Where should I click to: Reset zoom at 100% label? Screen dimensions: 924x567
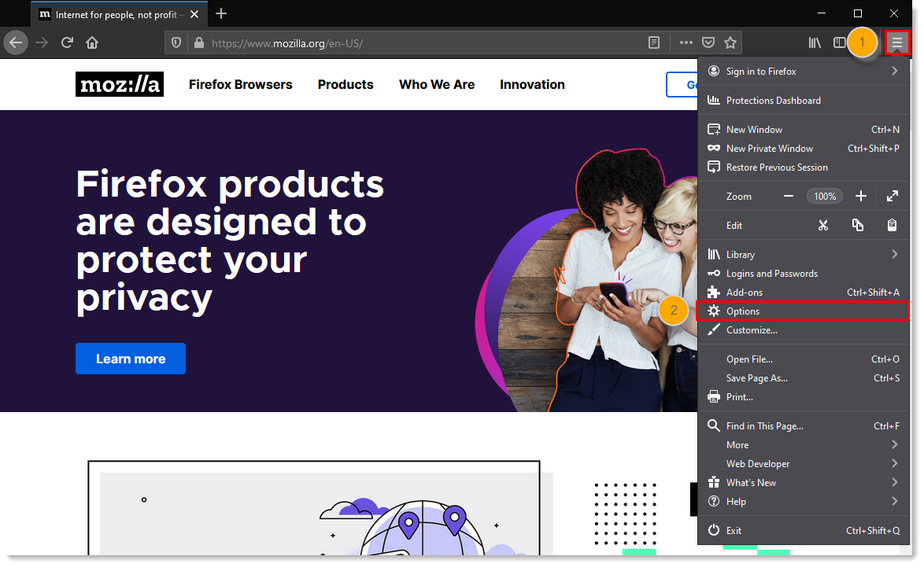[824, 196]
